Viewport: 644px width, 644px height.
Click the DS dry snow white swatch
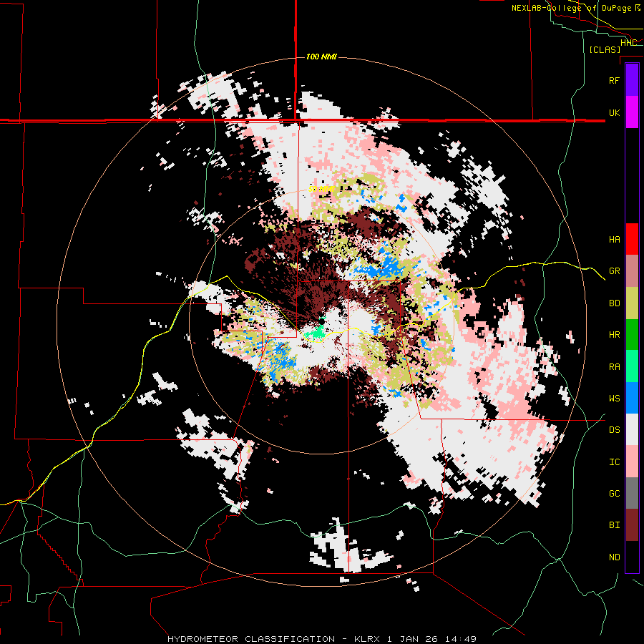(632, 429)
